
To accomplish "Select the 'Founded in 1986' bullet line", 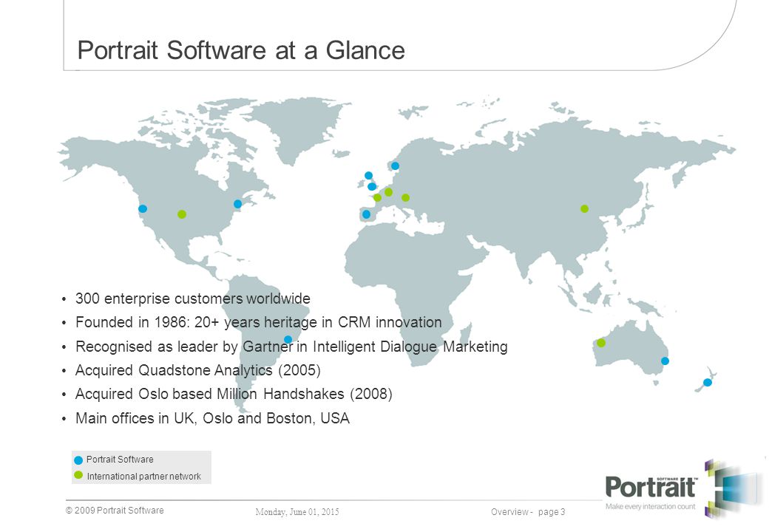I will [x=259, y=322].
